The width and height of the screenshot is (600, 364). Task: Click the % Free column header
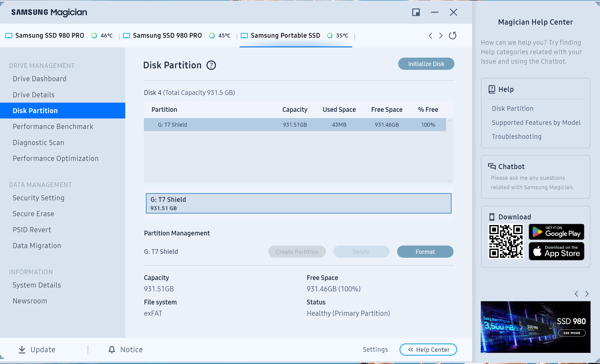click(428, 109)
